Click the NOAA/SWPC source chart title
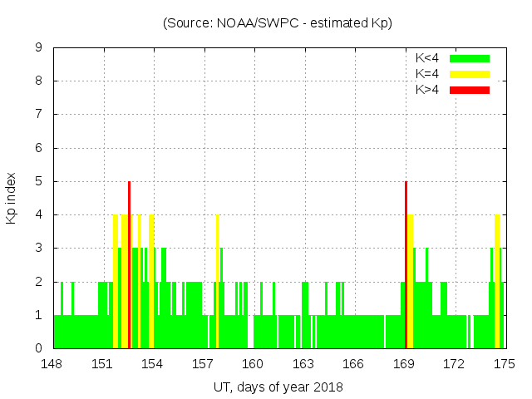 (x=278, y=23)
